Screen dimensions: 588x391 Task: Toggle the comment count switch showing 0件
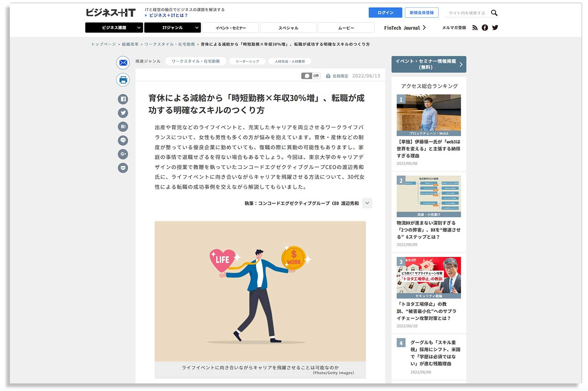[307, 76]
